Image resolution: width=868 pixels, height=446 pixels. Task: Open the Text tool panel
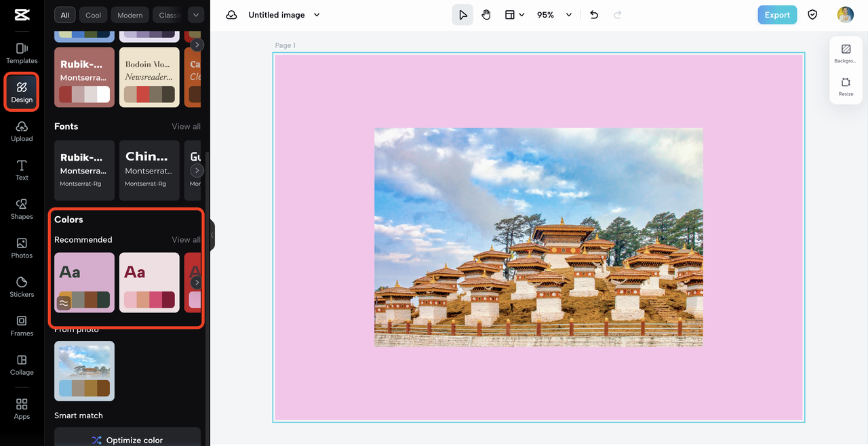tap(22, 170)
